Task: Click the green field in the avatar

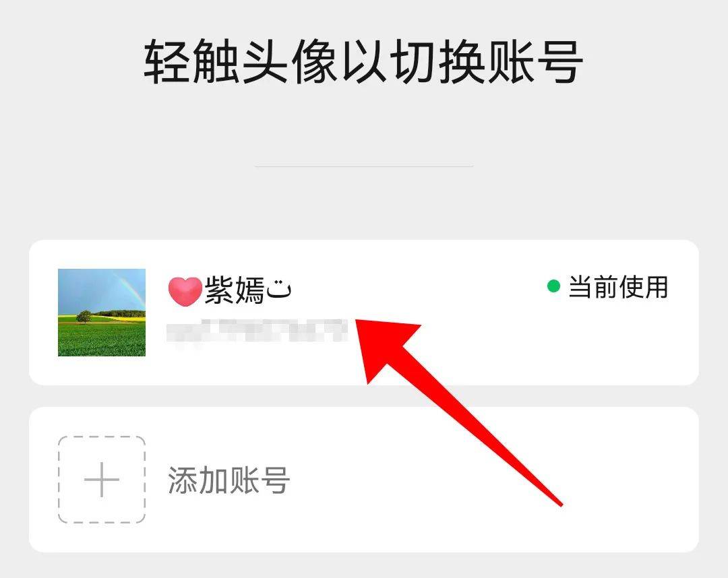Action: point(102,340)
